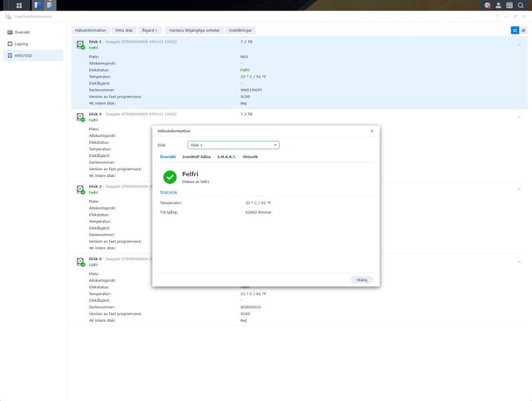Switch to the S.M.A.R.T. tab
The image size is (532, 401).
pyautogui.click(x=226, y=157)
